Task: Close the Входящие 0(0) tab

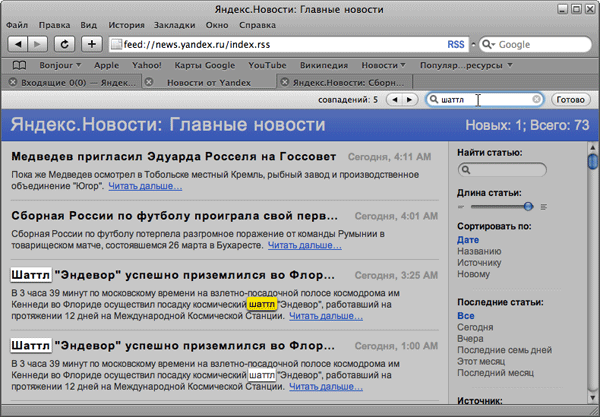Action: (x=13, y=82)
